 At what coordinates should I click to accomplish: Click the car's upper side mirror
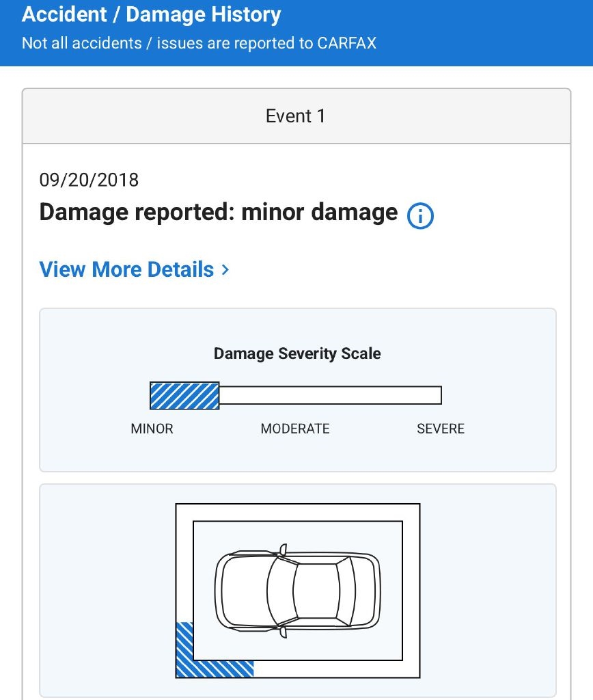point(283,548)
